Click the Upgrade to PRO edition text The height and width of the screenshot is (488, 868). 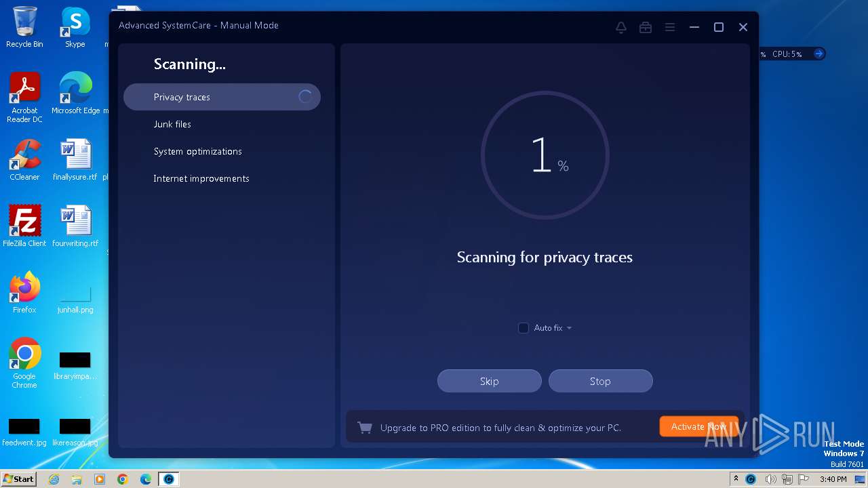coord(500,428)
